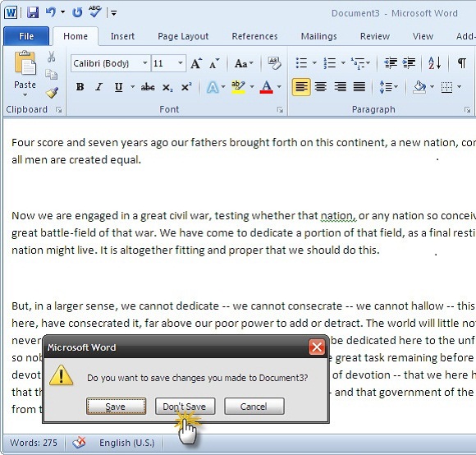The image size is (476, 455).
Task: Apply the yellow text highlight color
Action: click(x=238, y=87)
